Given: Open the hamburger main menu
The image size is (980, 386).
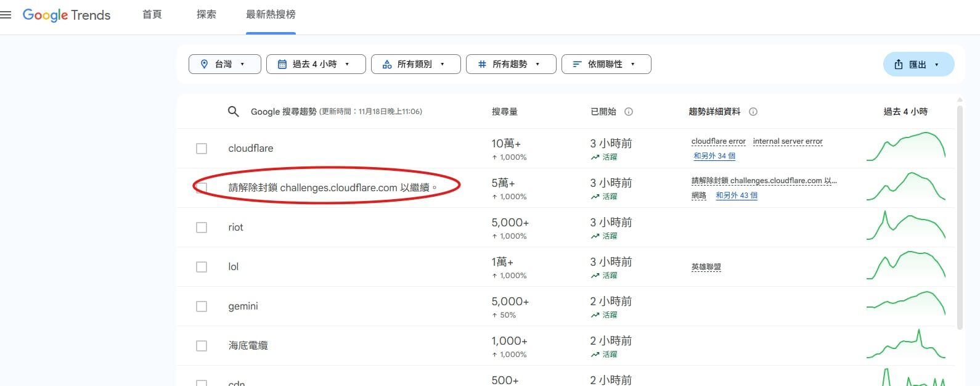Looking at the screenshot, I should point(6,15).
